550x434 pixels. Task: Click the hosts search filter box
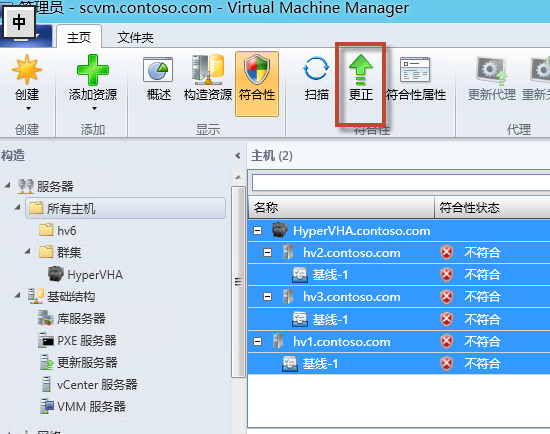(401, 182)
